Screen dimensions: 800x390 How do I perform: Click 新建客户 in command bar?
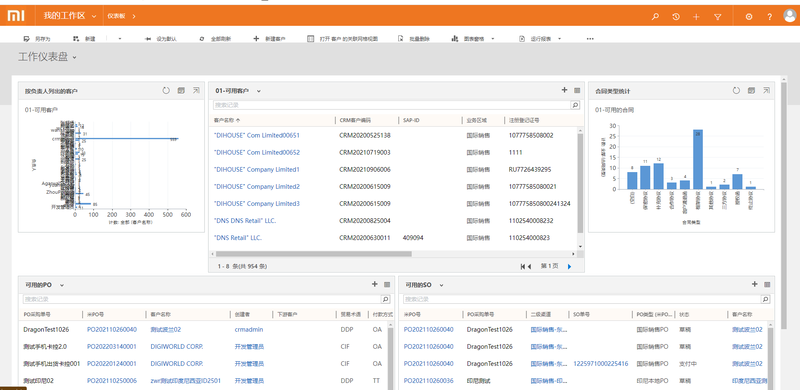click(269, 39)
